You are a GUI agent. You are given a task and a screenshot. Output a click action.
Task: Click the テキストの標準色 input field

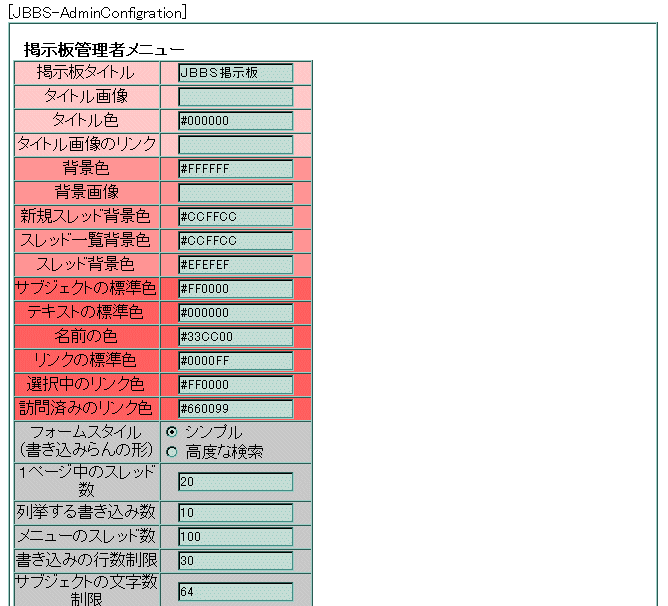tap(235, 313)
